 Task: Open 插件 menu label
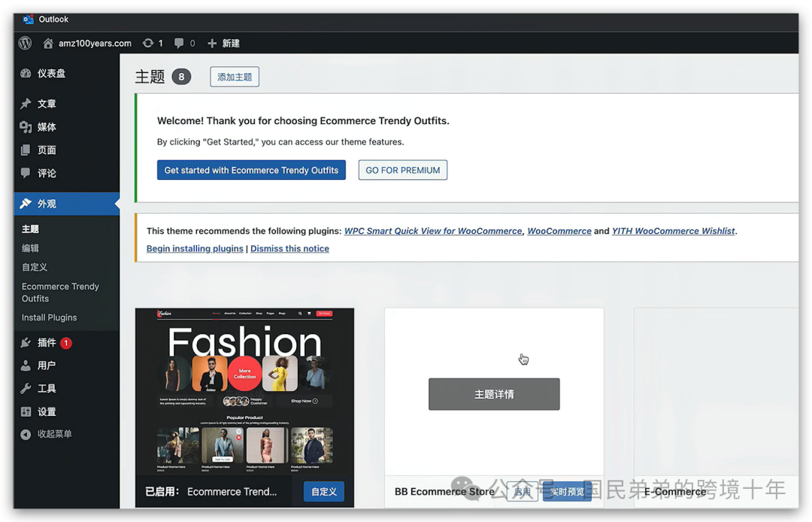click(47, 342)
